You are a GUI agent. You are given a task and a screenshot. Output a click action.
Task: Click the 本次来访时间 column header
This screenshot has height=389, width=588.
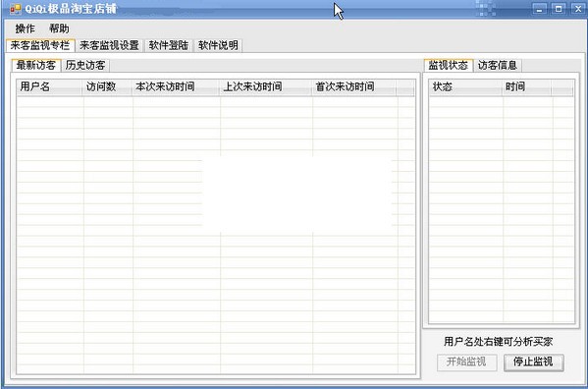176,87
